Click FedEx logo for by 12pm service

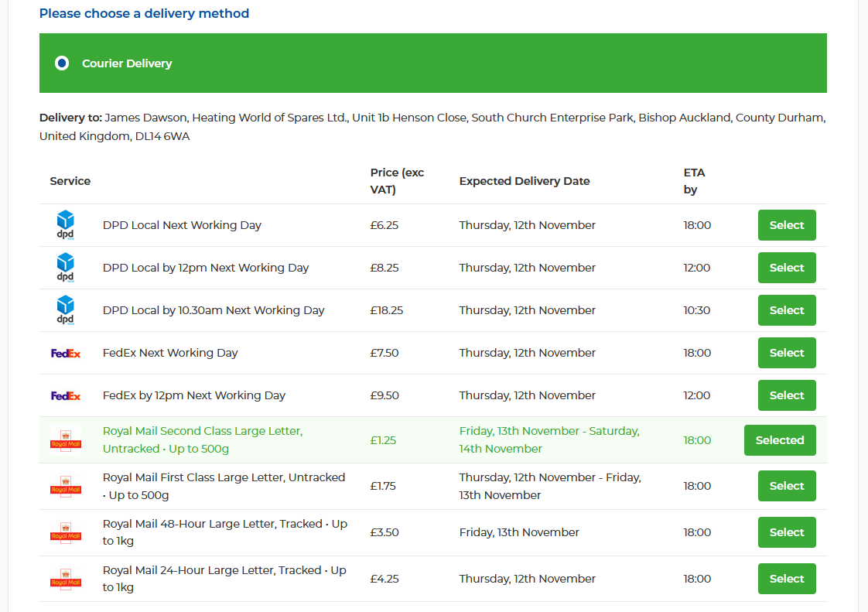pos(65,396)
